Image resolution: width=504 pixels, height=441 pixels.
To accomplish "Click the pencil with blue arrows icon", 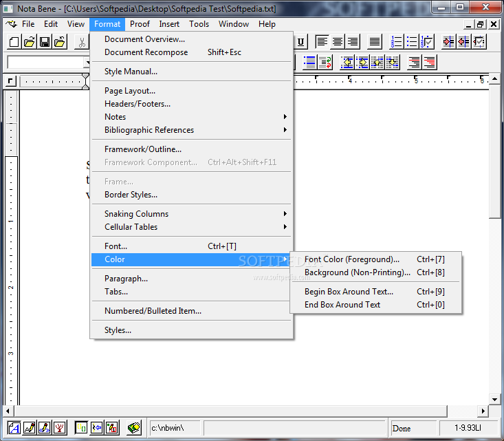I will pyautogui.click(x=44, y=428).
